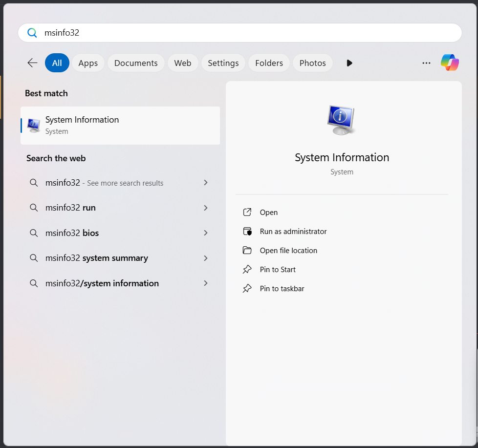Expand the msinfo32/system information chevron

(x=206, y=283)
